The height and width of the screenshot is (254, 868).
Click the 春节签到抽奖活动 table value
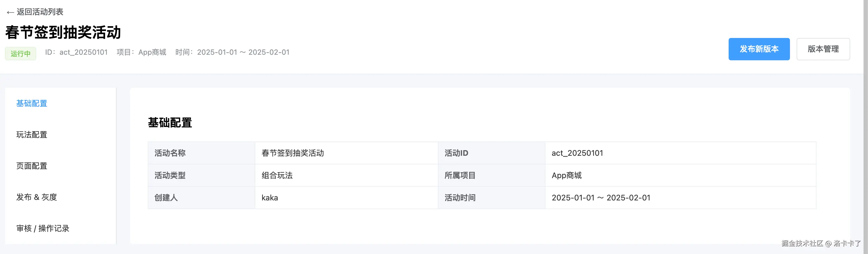(x=292, y=153)
